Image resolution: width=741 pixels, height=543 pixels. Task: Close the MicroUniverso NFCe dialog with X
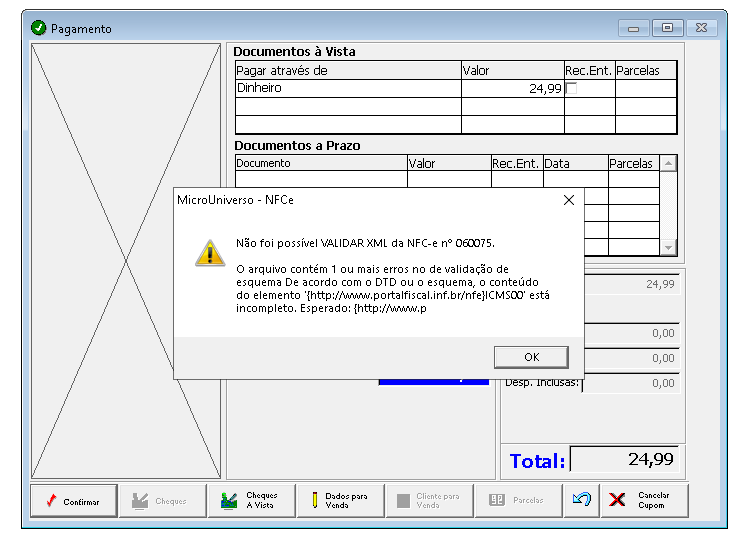click(x=569, y=200)
